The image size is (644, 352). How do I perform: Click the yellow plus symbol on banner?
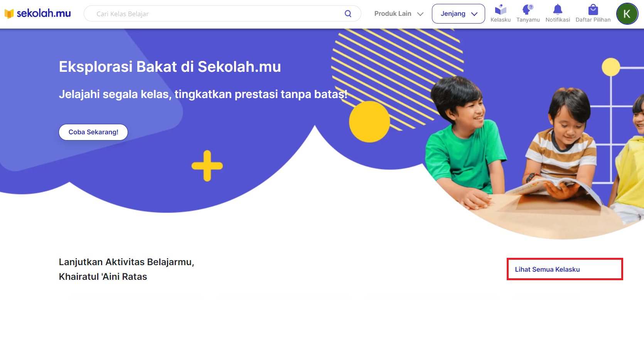click(207, 166)
